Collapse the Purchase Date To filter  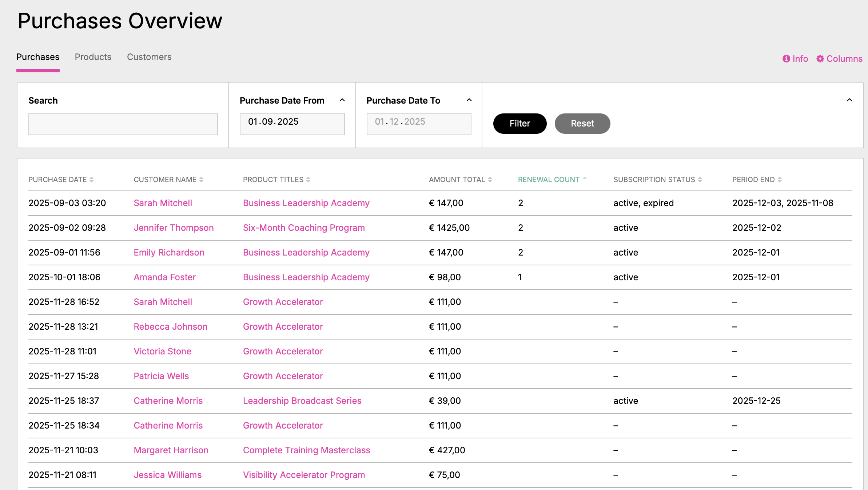469,100
